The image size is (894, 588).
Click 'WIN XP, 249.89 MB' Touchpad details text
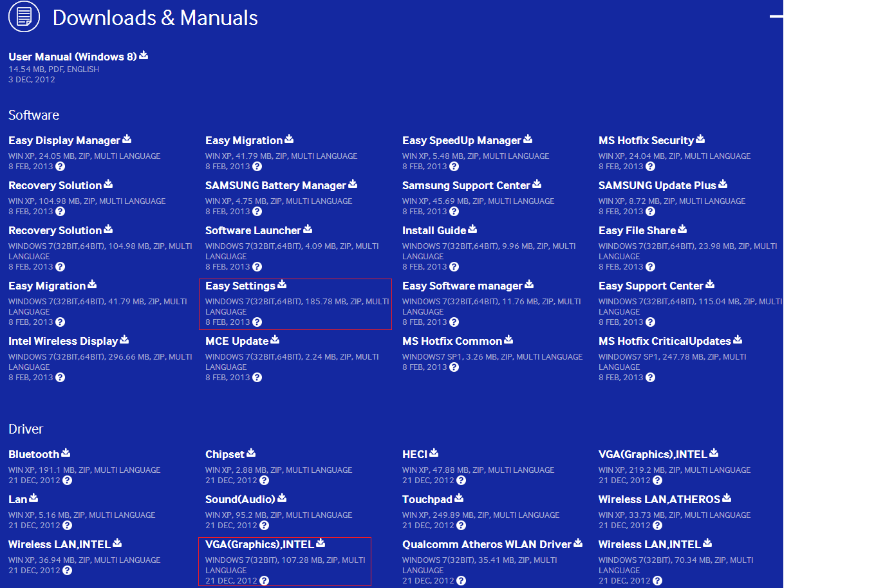[x=481, y=515]
